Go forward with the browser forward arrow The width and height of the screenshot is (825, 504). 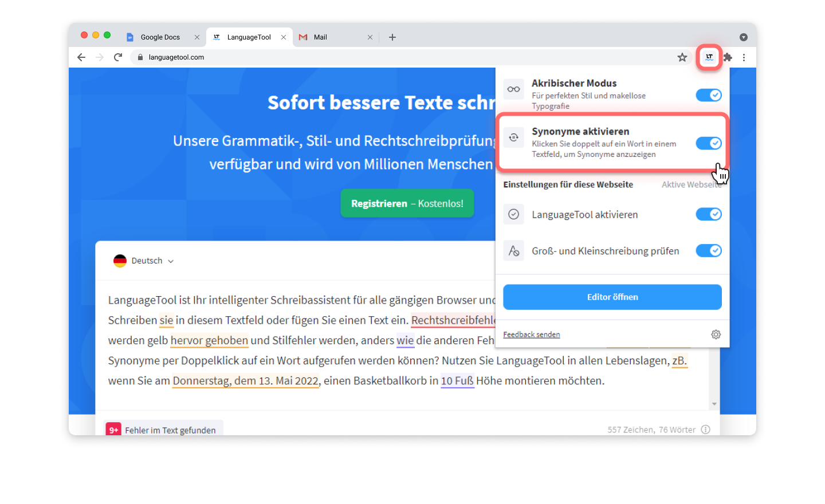click(100, 57)
